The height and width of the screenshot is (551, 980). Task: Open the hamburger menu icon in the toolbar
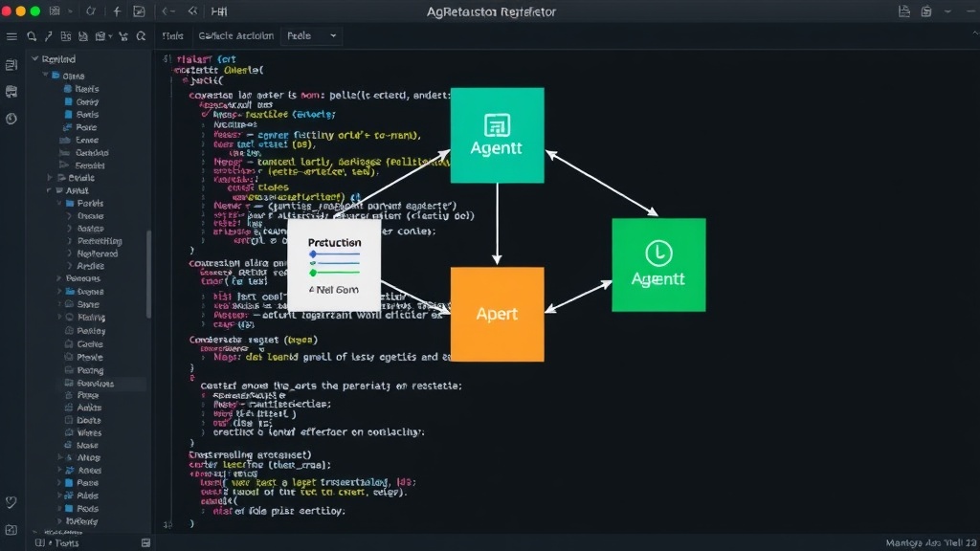11,37
